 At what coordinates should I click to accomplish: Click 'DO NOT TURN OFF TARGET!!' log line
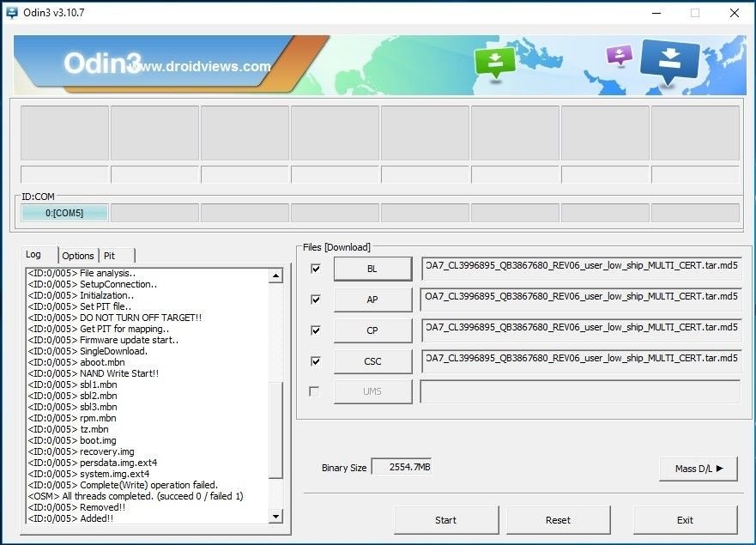115,318
